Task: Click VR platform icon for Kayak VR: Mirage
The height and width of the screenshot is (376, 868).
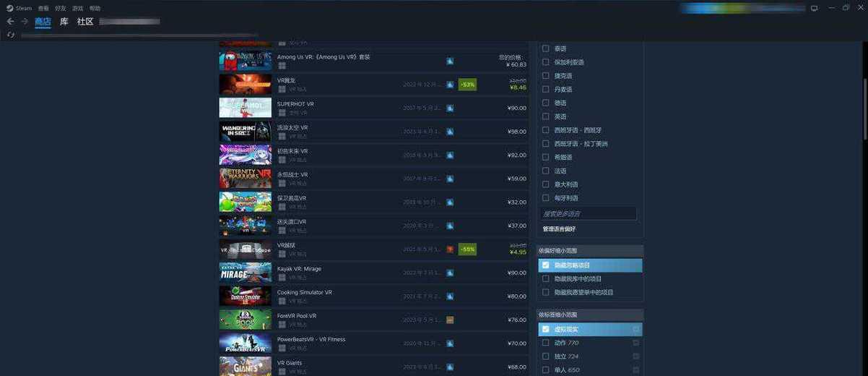Action: tap(450, 273)
